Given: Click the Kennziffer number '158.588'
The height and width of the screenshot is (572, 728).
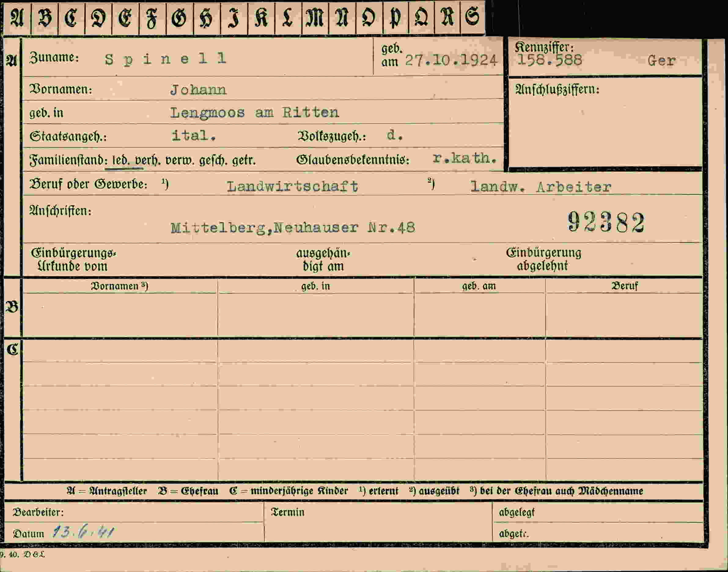Looking at the screenshot, I should pyautogui.click(x=550, y=60).
